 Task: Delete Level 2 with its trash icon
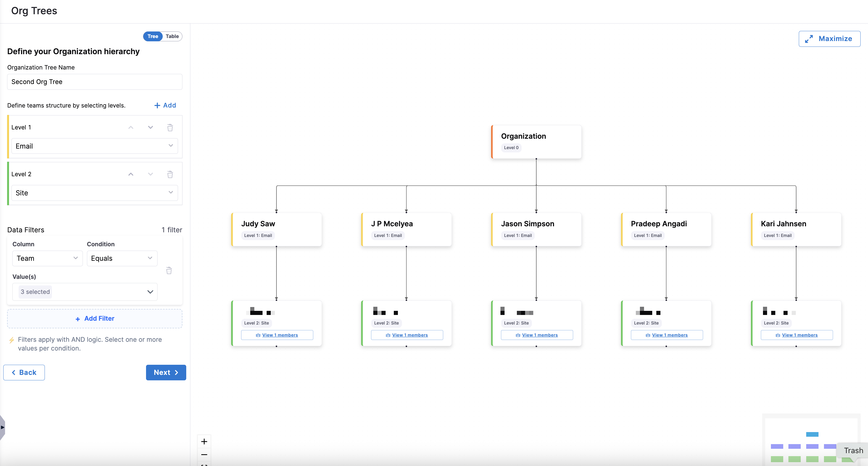click(170, 174)
